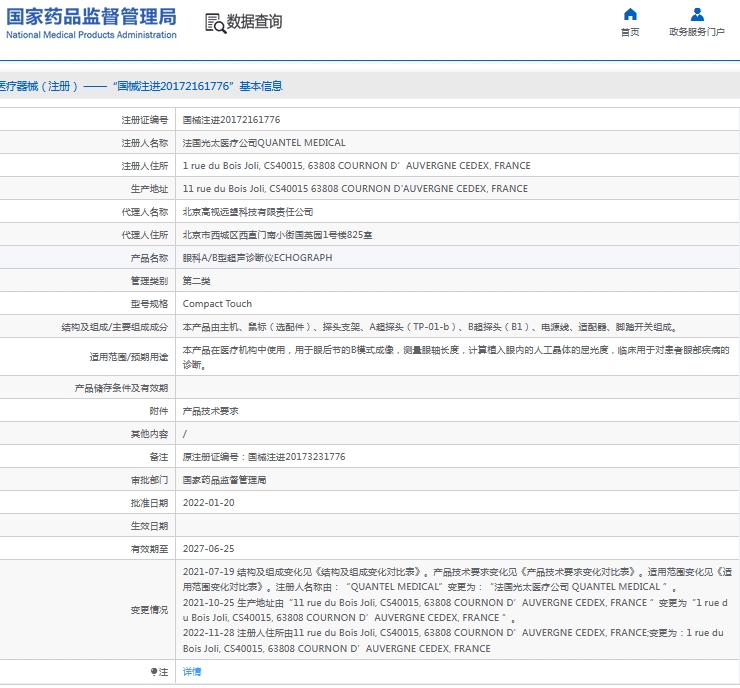Click the 数据查询 heading text
Viewport: 740px width, 688px height.
254,22
